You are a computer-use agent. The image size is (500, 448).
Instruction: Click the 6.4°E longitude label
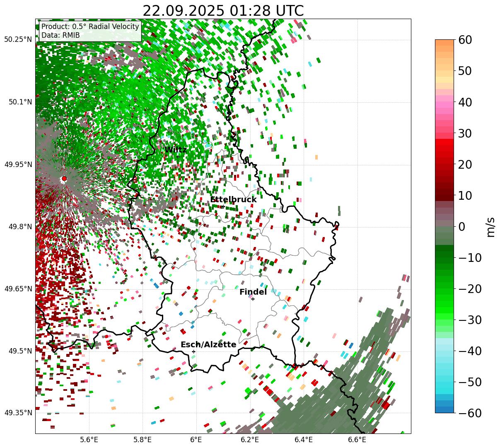tap(304, 439)
